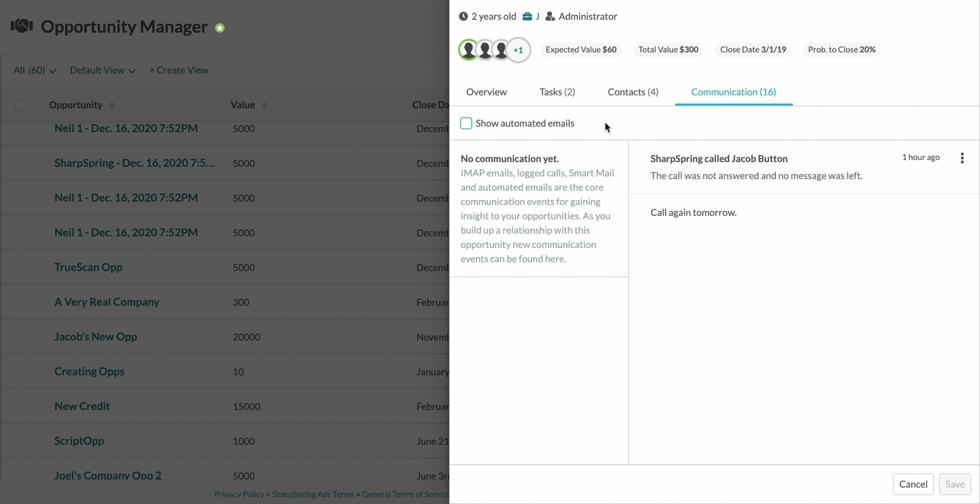This screenshot has height=504, width=980.
Task: Click the 1000 value cell
Action: (x=244, y=441)
